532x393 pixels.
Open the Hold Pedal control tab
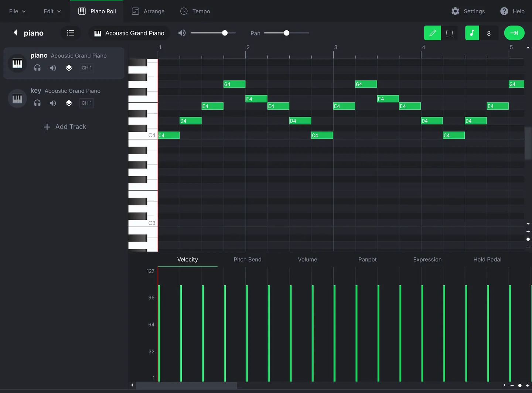(487, 259)
